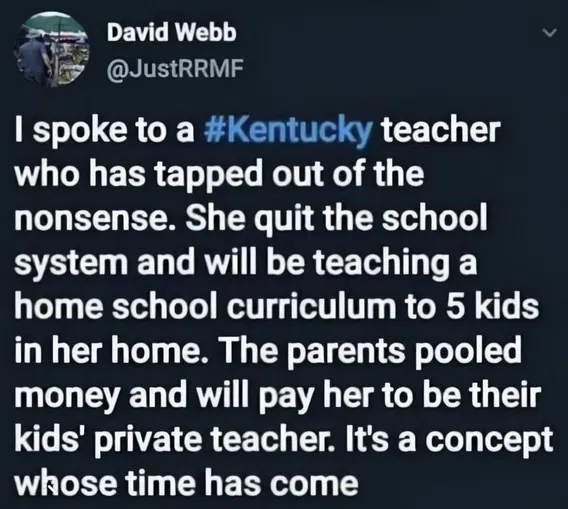Open the #Kentucky hashtag link

pos(288,131)
